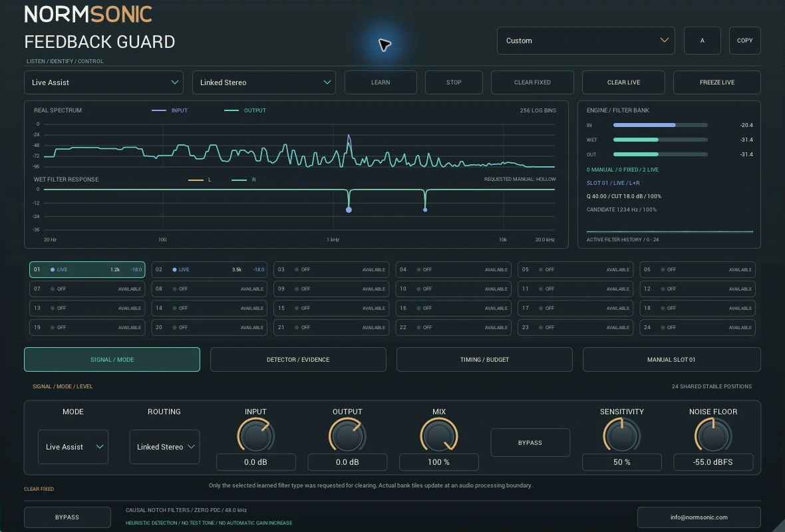
Task: Switch to the SIGNAL / MODE tab
Action: 112,360
